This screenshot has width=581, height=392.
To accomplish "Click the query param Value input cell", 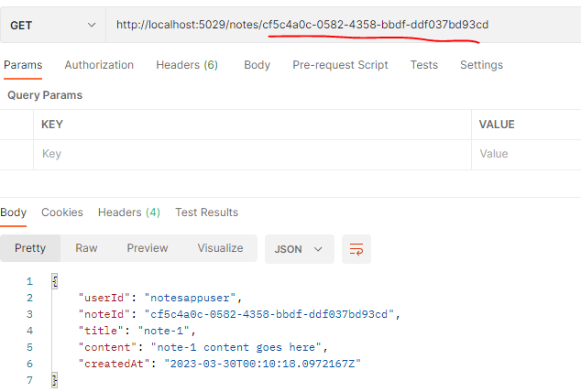I will 527,154.
